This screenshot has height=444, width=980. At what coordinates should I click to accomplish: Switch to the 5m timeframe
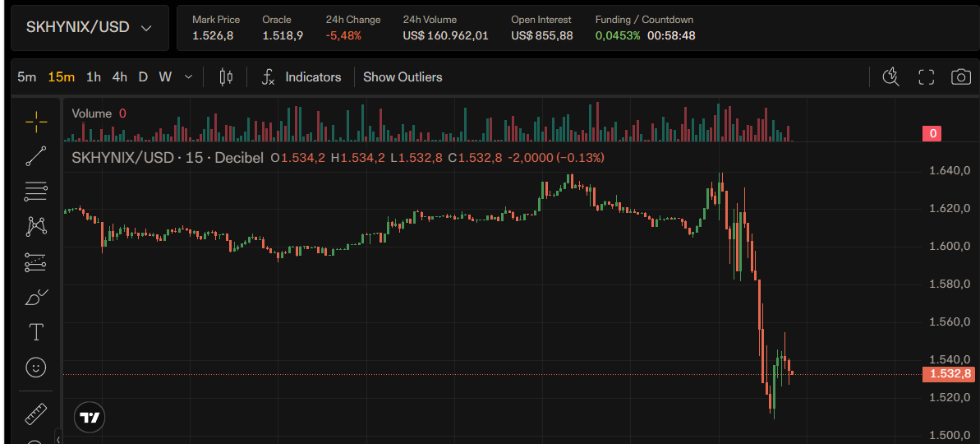tap(27, 77)
